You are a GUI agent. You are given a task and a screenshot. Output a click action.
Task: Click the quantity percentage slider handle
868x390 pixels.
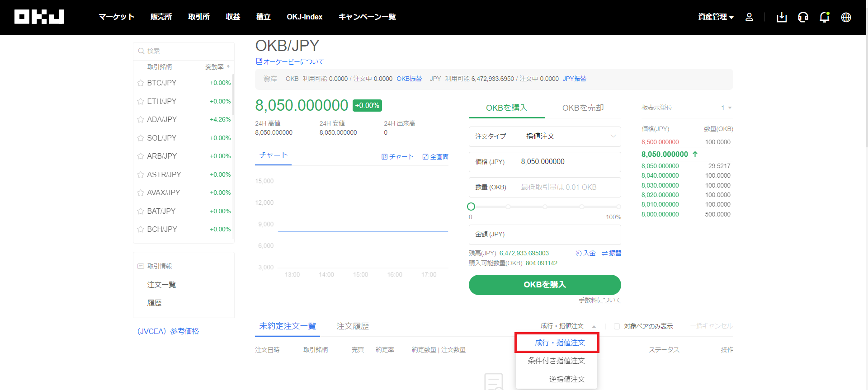[x=471, y=207]
